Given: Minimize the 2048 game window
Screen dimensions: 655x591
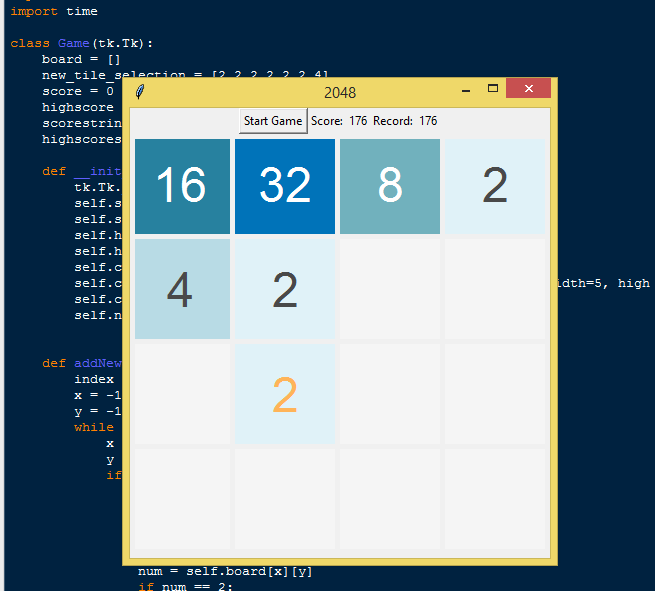Looking at the screenshot, I should (466, 89).
